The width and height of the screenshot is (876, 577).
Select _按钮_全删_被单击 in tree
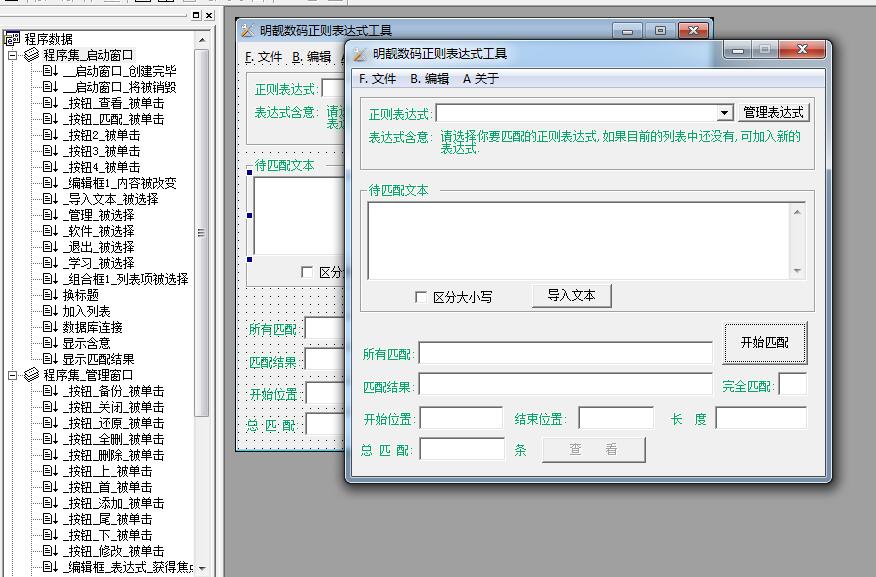point(113,439)
